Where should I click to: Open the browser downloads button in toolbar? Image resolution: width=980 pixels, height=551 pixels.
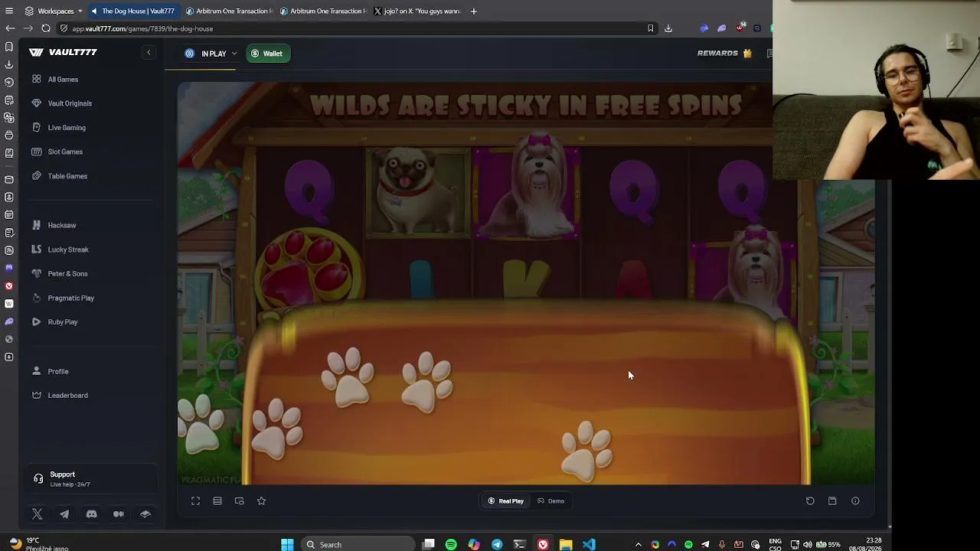pos(668,28)
